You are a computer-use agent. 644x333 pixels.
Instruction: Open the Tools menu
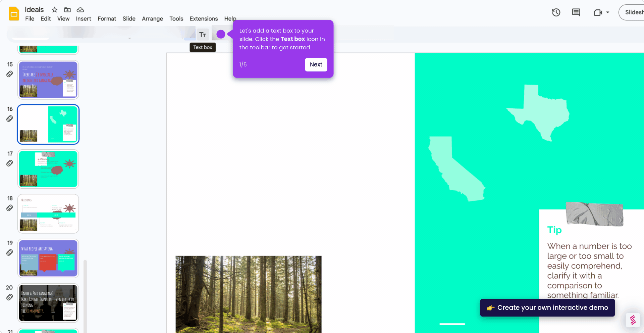pos(176,19)
